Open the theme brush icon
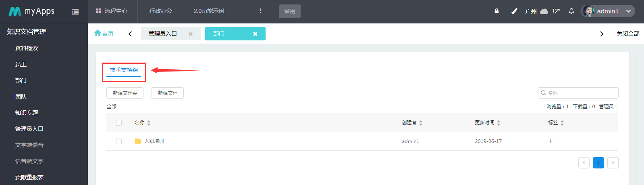Screen dimensions: 644x185 coord(514,11)
